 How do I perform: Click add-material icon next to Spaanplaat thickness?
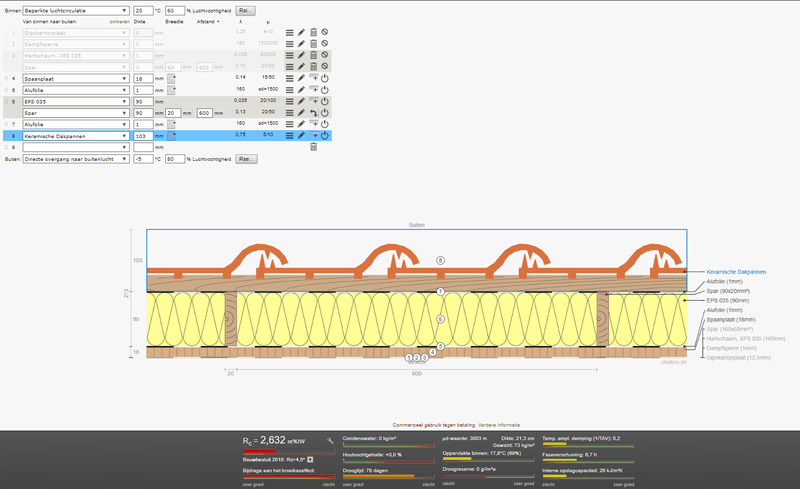[172, 78]
